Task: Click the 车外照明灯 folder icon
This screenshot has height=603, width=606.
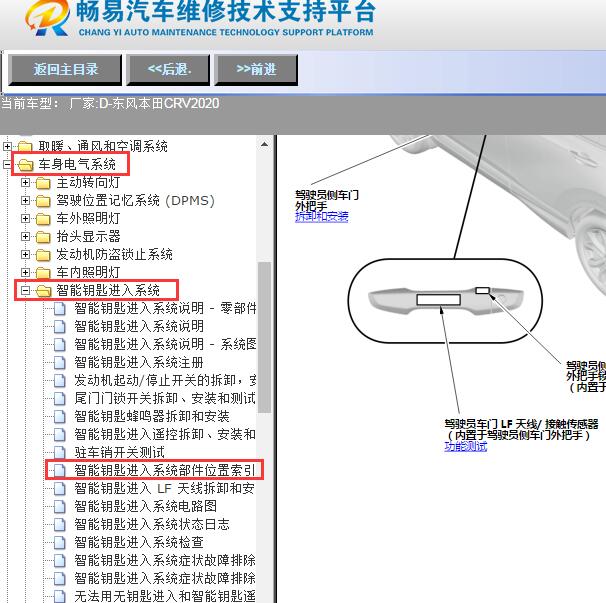Action: coord(43,219)
